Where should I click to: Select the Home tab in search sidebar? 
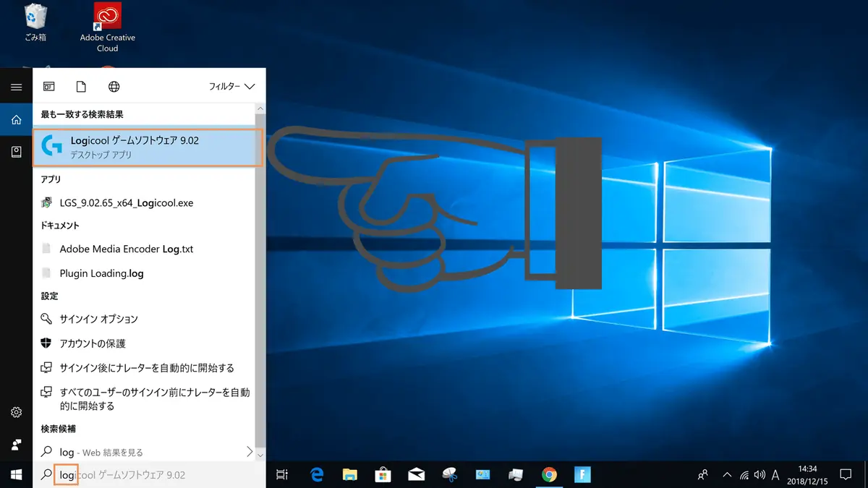[x=16, y=120]
